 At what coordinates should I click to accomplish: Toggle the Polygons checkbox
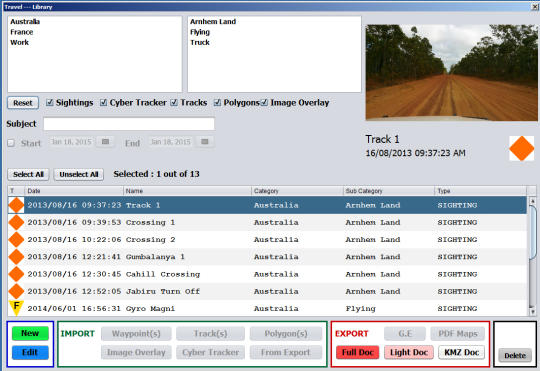[217, 103]
